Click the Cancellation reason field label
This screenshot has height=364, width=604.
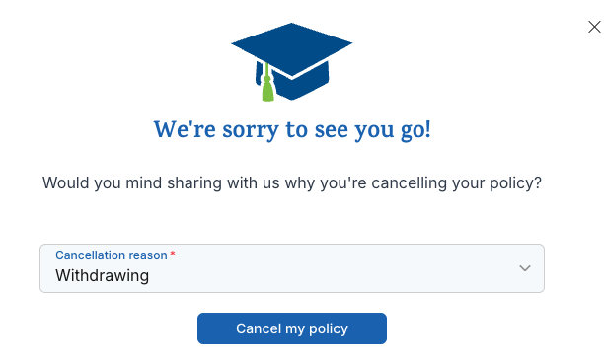point(111,255)
